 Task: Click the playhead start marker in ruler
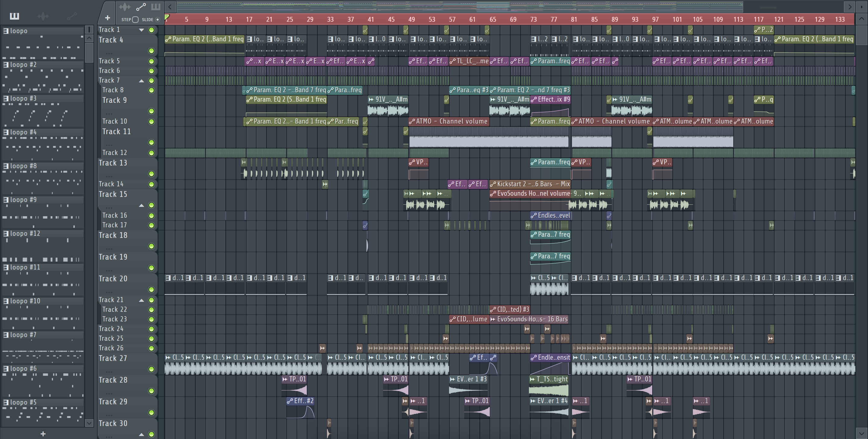coord(167,17)
